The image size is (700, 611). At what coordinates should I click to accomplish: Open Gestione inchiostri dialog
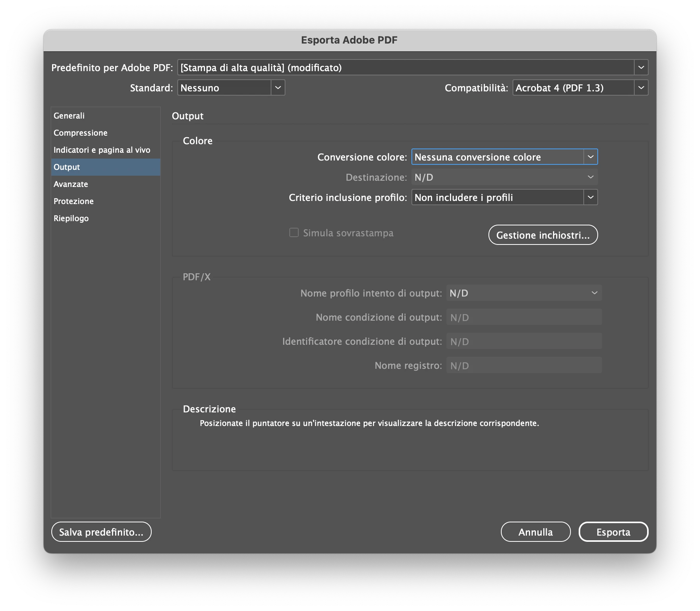543,235
